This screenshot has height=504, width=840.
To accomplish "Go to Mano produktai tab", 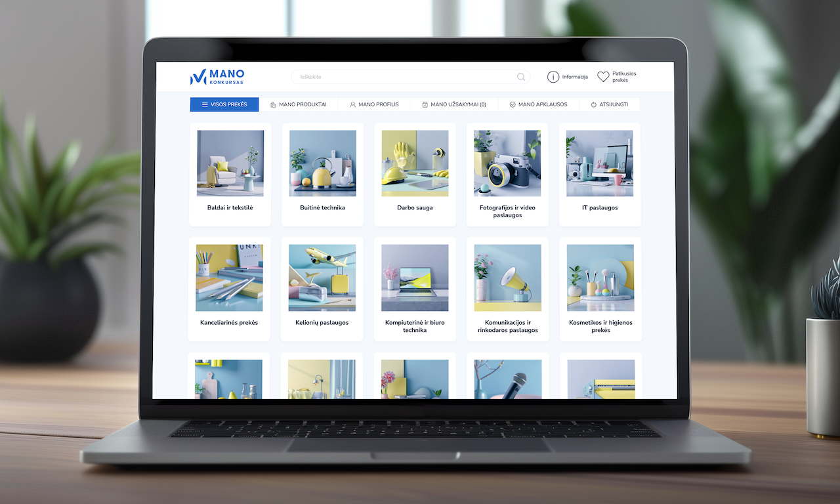I will 298,104.
